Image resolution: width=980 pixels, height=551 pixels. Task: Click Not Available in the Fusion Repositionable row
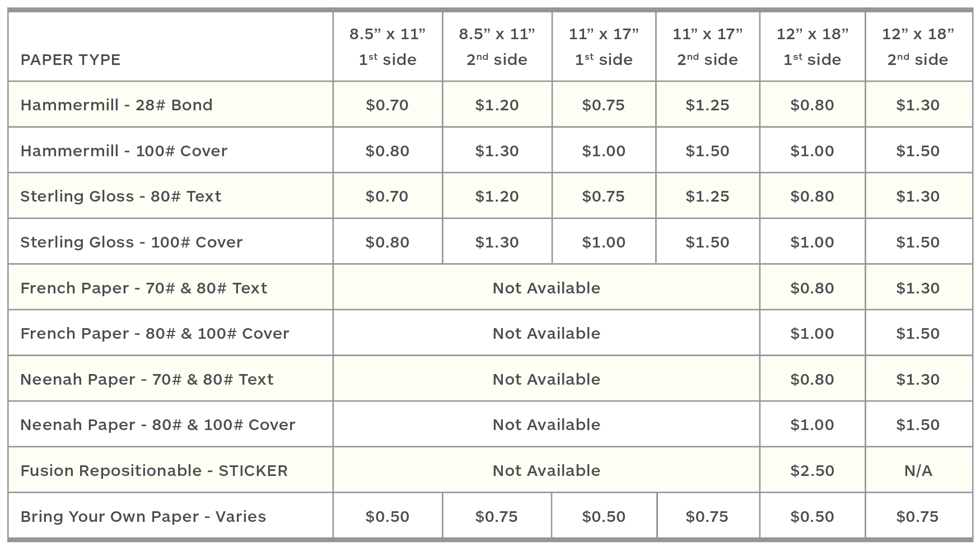point(546,470)
